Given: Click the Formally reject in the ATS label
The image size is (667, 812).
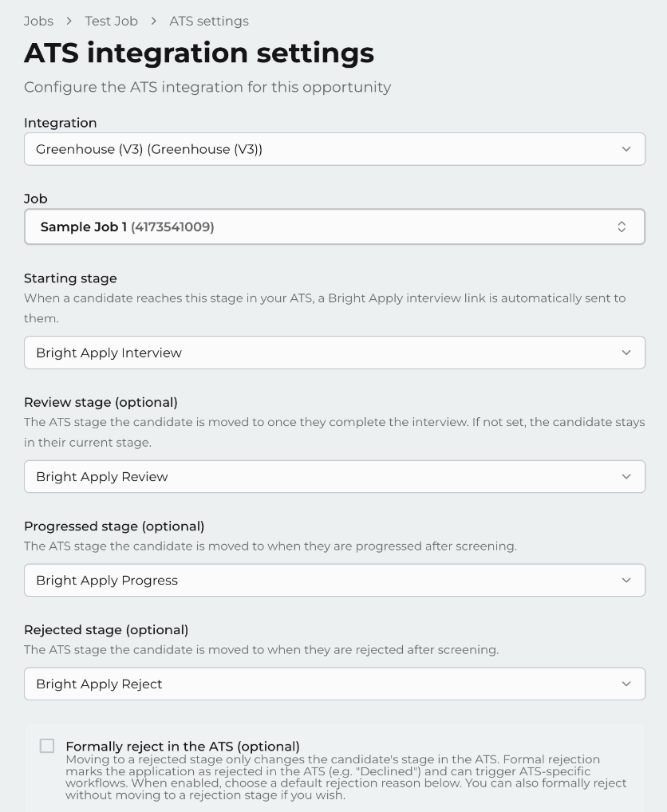Looking at the screenshot, I should click(x=182, y=747).
